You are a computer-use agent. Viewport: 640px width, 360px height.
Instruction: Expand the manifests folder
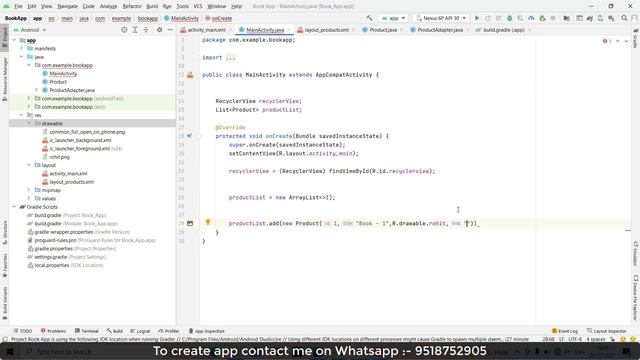coord(22,48)
